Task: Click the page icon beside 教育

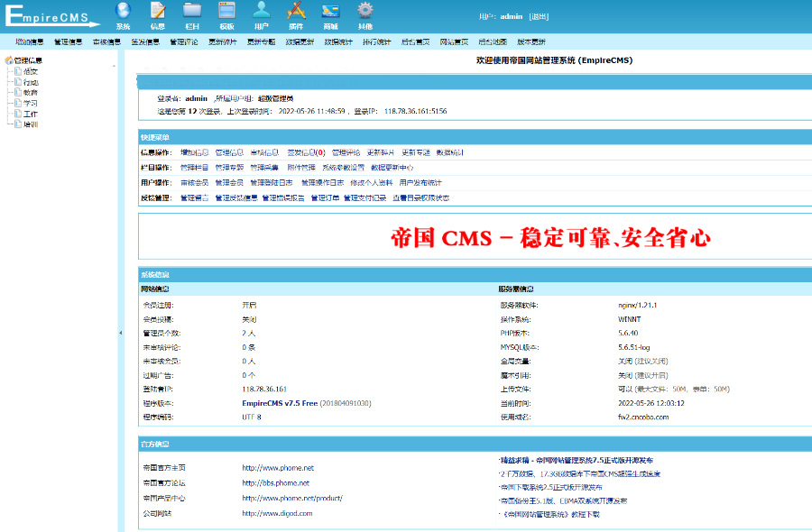Action: click(x=18, y=92)
